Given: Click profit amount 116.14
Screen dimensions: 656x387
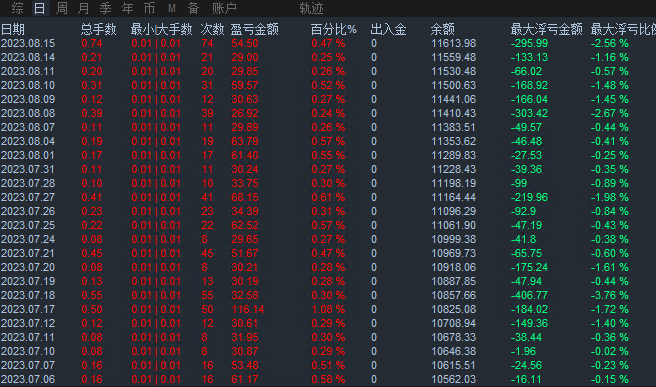Looking at the screenshot, I should [x=248, y=310].
